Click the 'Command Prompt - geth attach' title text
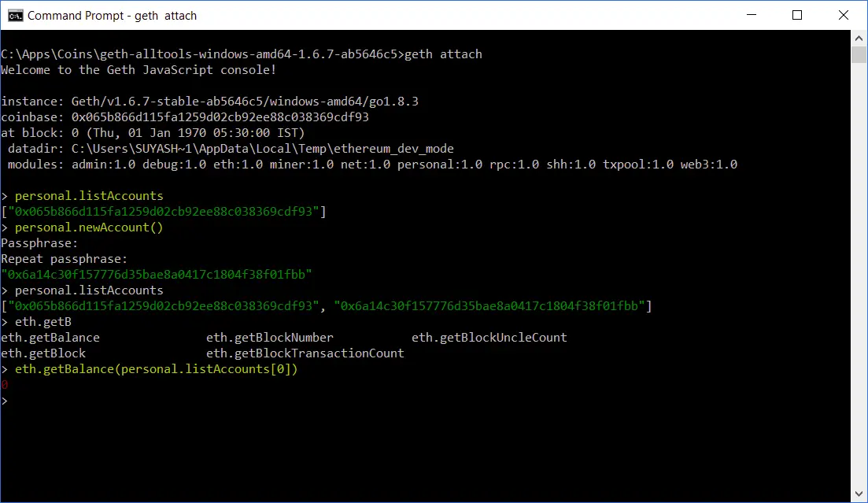Screen dimensions: 868x503 (x=112, y=16)
